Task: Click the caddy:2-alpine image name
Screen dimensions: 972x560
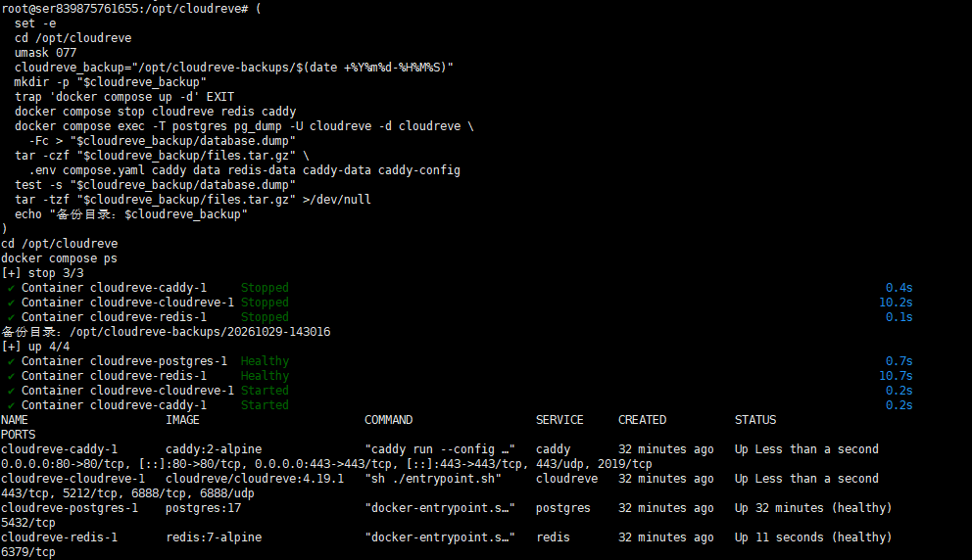Action: (214, 449)
